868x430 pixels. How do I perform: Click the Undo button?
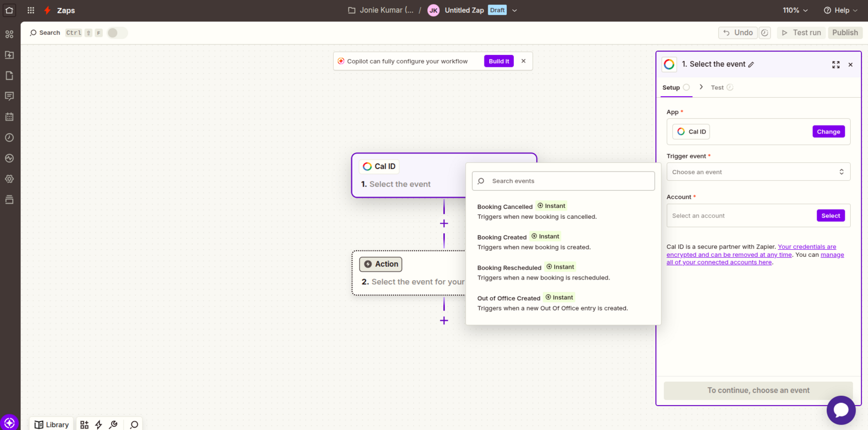click(738, 33)
